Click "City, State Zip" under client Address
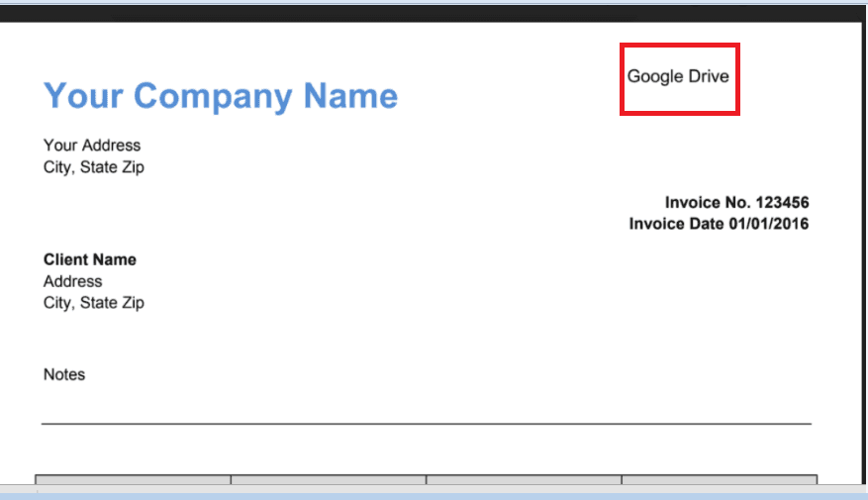Image resolution: width=868 pixels, height=500 pixels. tap(94, 303)
